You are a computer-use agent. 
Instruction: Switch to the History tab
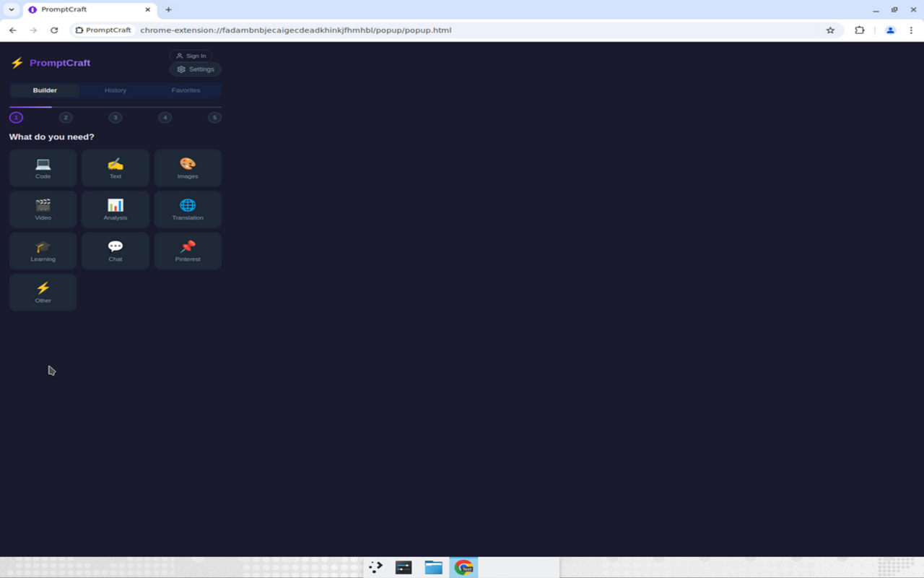click(x=115, y=90)
